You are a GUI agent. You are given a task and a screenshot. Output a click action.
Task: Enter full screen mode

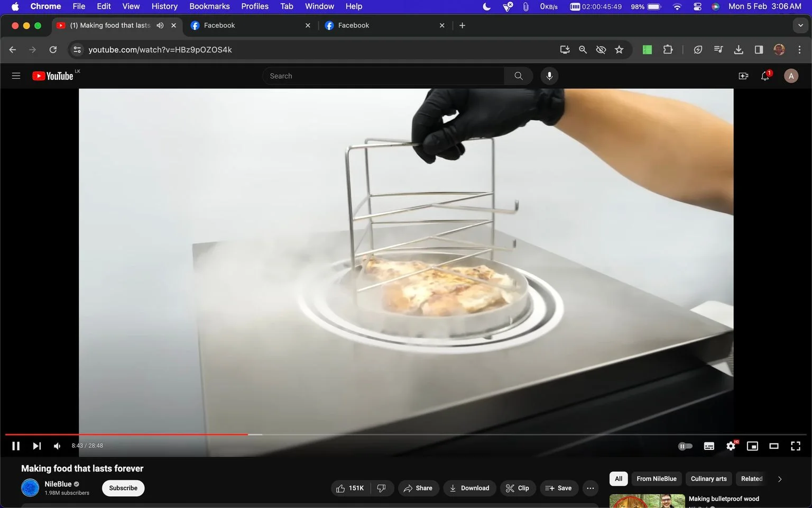[x=795, y=446]
